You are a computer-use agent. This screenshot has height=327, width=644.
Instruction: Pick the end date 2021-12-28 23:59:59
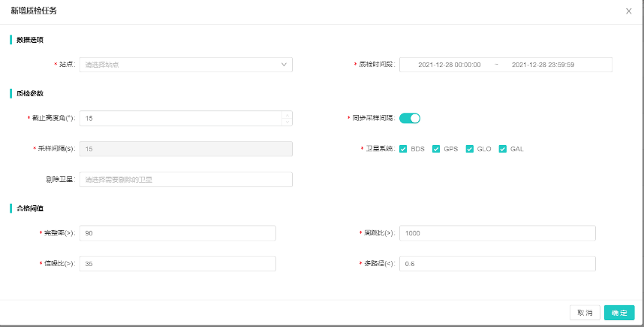click(543, 65)
